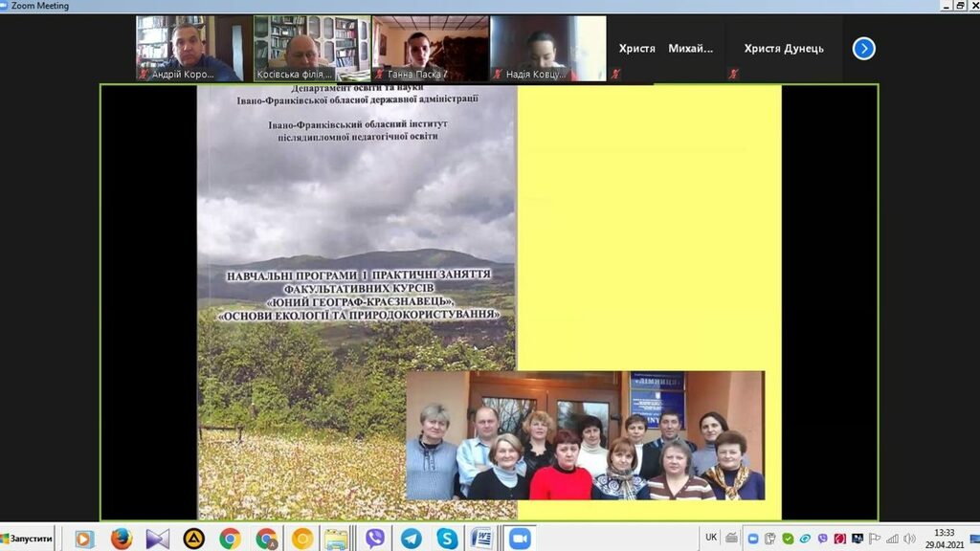Switch the UK keyboard language indicator
The width and height of the screenshot is (980, 551).
pos(711,538)
